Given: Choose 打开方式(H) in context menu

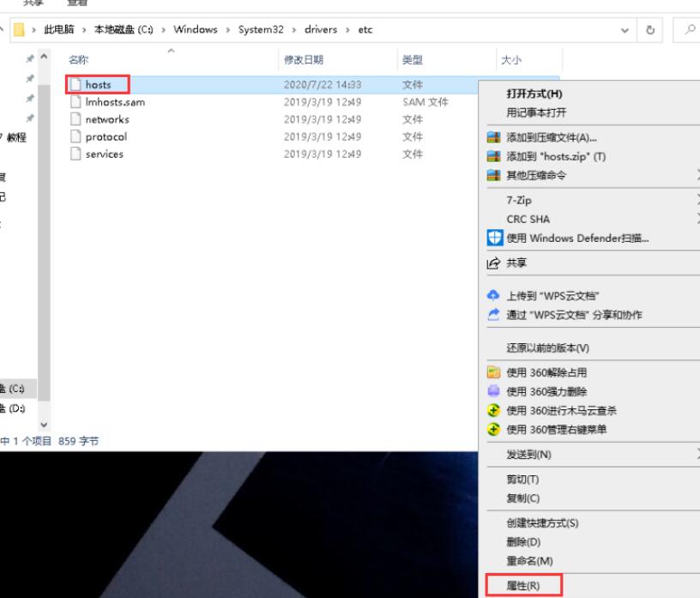Looking at the screenshot, I should (534, 94).
